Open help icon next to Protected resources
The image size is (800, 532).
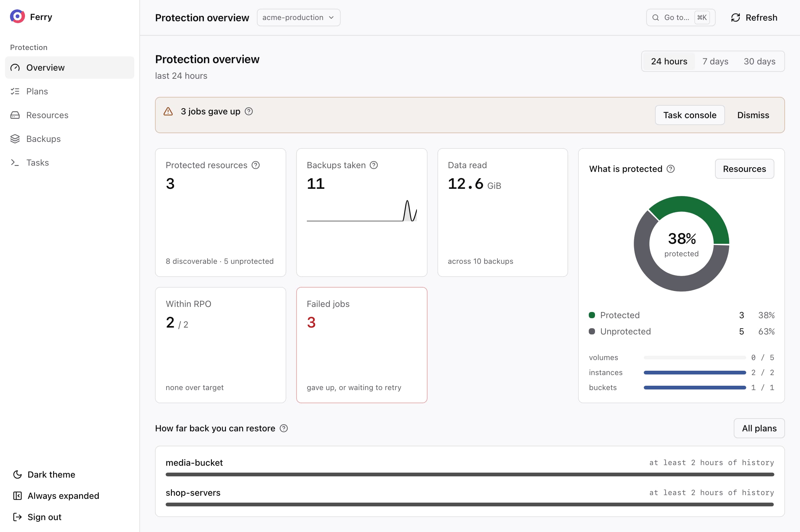click(x=256, y=165)
